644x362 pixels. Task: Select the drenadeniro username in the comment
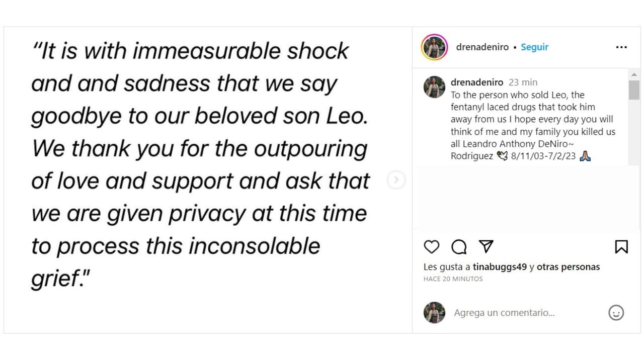[x=477, y=82]
